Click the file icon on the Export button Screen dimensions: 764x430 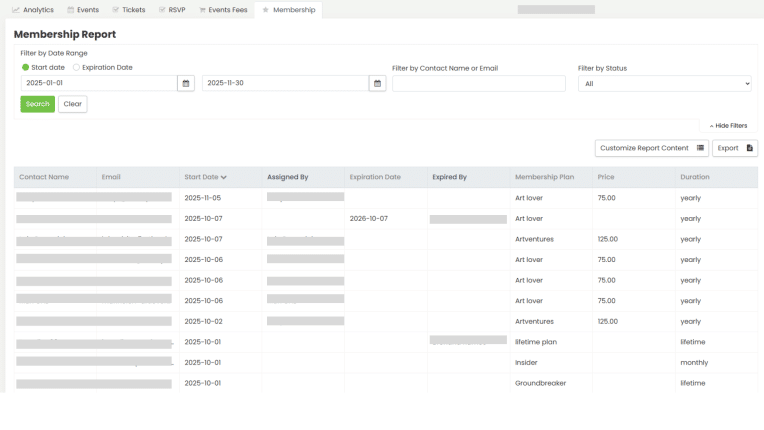(x=749, y=148)
